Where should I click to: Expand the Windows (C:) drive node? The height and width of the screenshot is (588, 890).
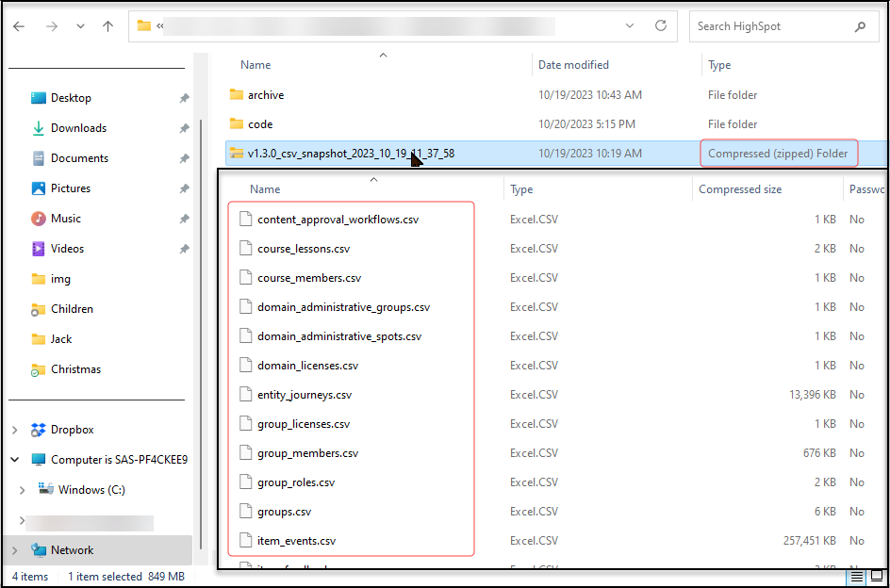pos(22,490)
